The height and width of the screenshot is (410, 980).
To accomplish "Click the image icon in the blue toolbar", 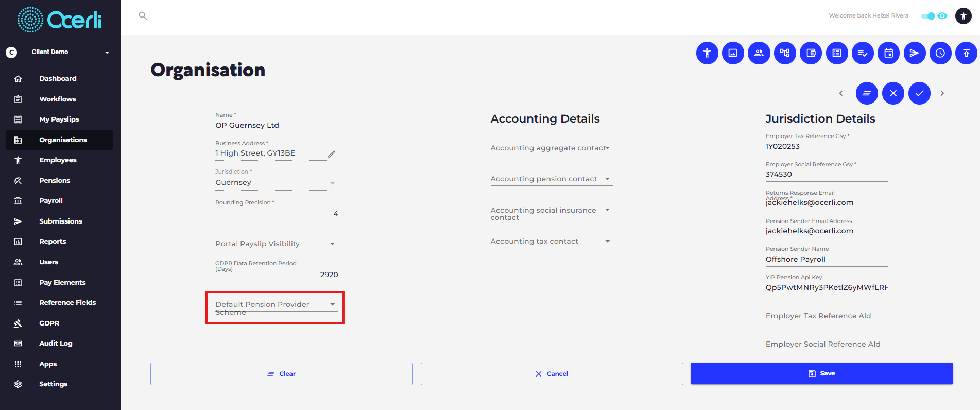I will (x=733, y=53).
